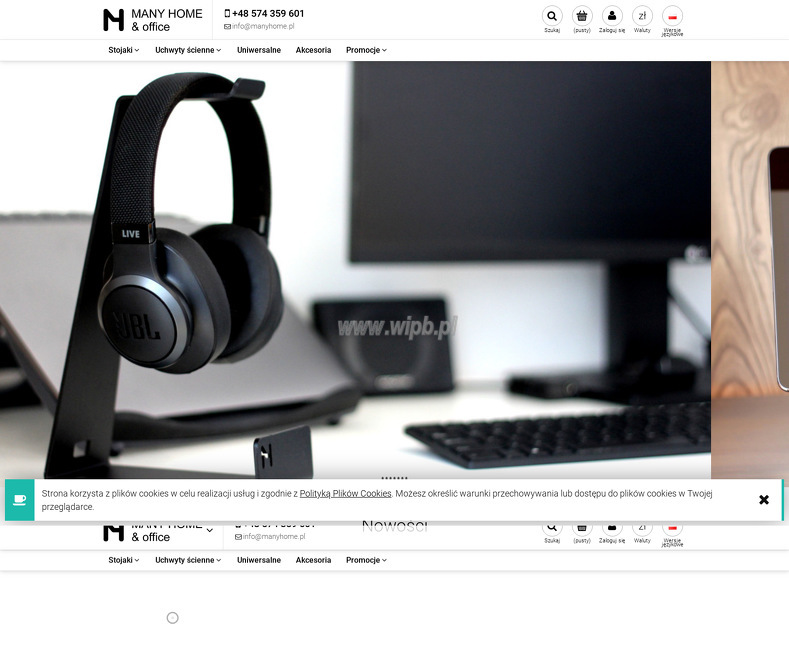Image resolution: width=789 pixels, height=654 pixels.
Task: Click the MANY HOME & office logo in top header
Action: [x=153, y=20]
